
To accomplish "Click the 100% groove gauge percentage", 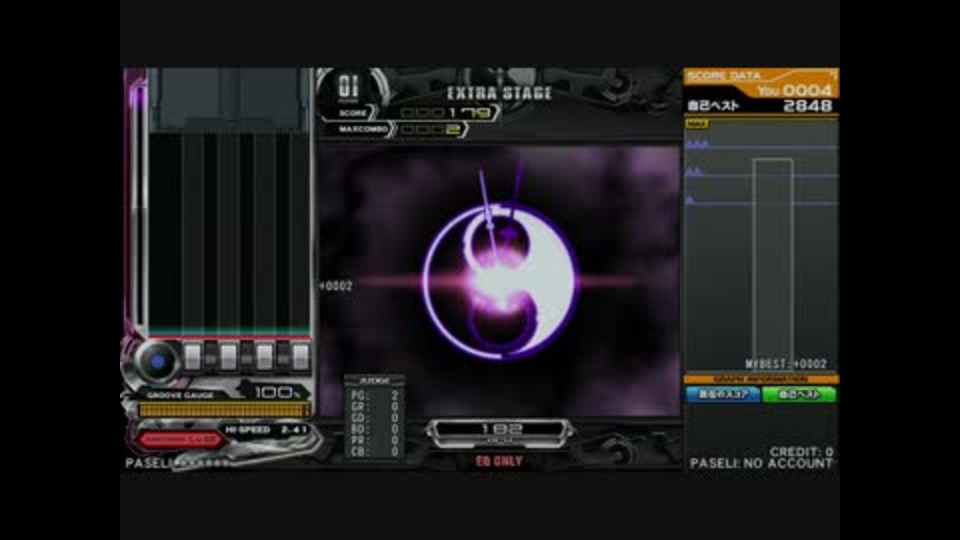I will (277, 392).
